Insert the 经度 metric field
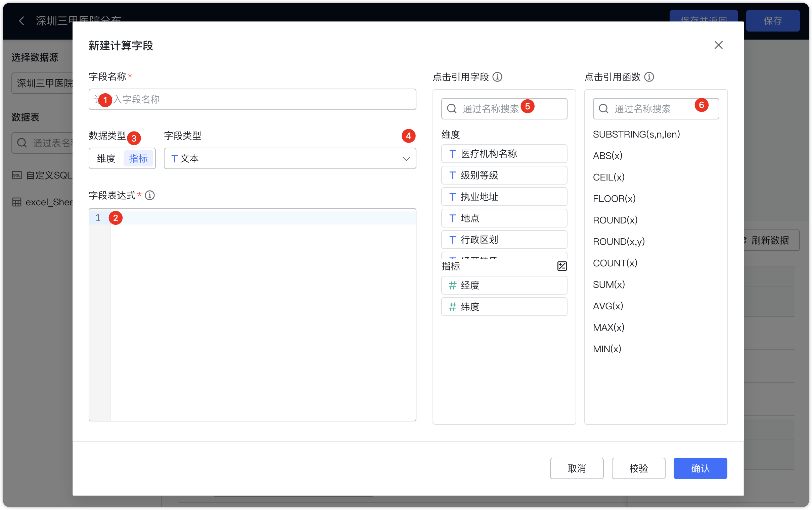The height and width of the screenshot is (510, 812). click(x=504, y=285)
